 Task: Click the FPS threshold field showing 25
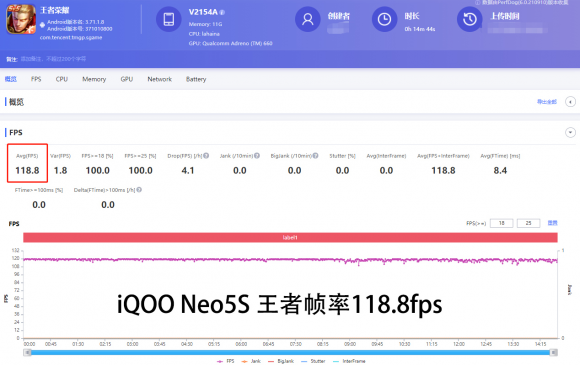(528, 223)
